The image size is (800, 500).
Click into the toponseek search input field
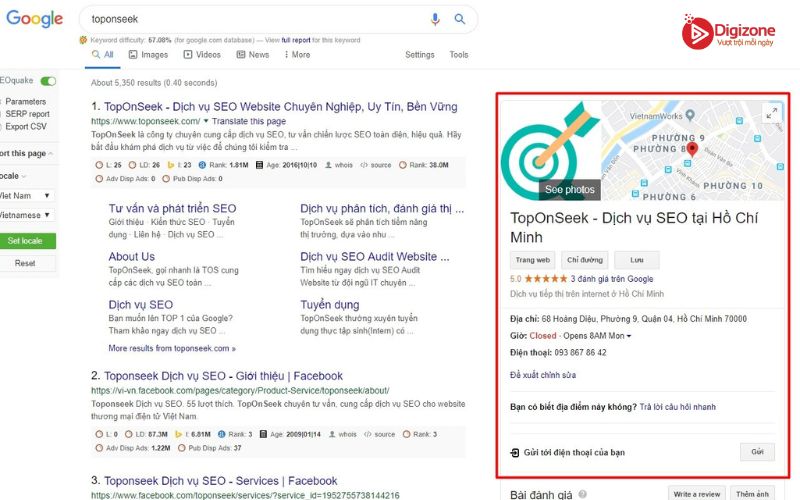click(x=255, y=19)
